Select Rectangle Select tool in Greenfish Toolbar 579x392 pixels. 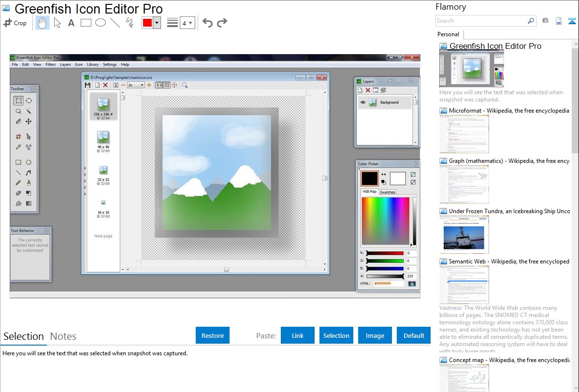(x=18, y=101)
